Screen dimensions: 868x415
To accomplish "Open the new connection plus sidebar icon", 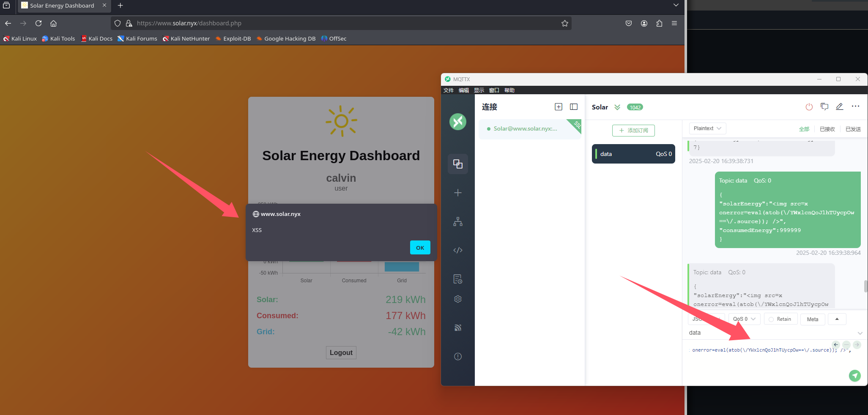I will pos(457,193).
